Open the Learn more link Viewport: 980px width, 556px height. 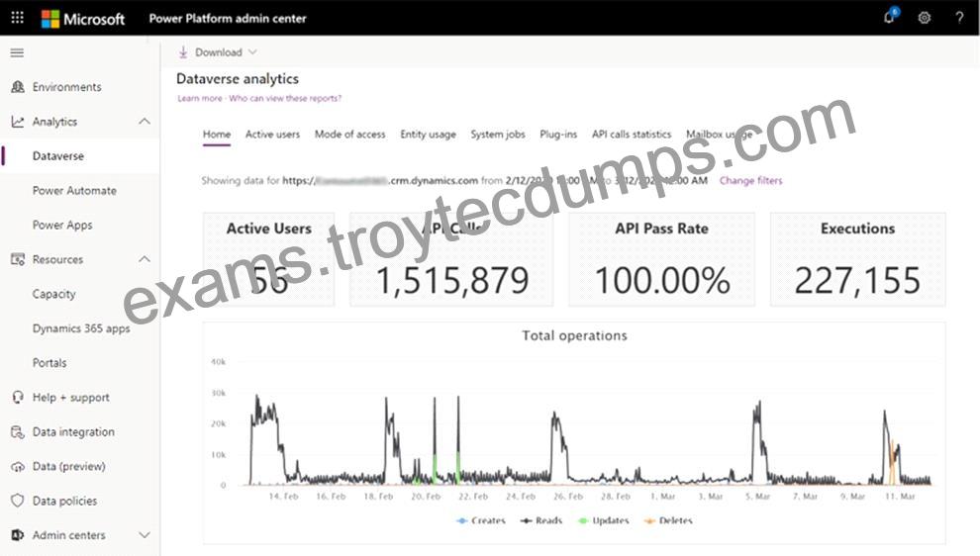(199, 98)
